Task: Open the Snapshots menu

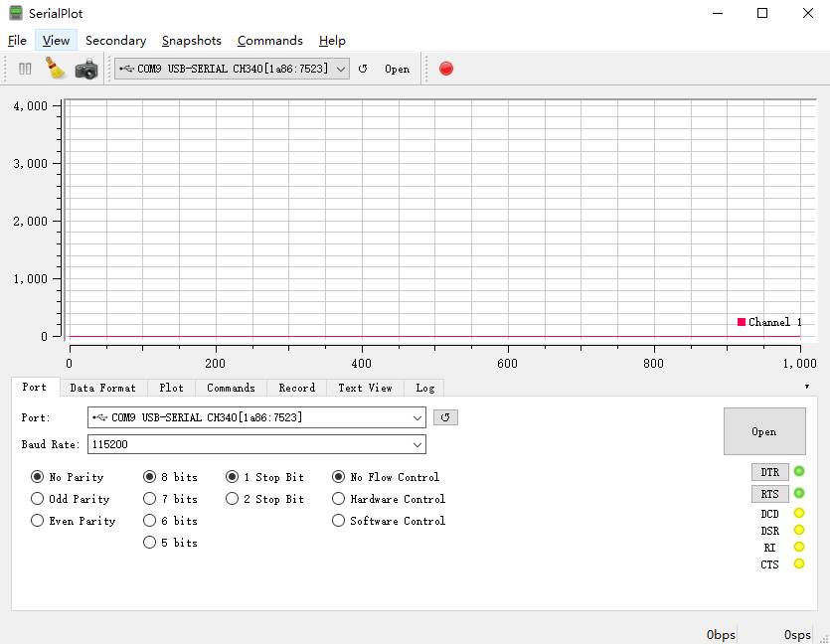Action: coord(192,41)
